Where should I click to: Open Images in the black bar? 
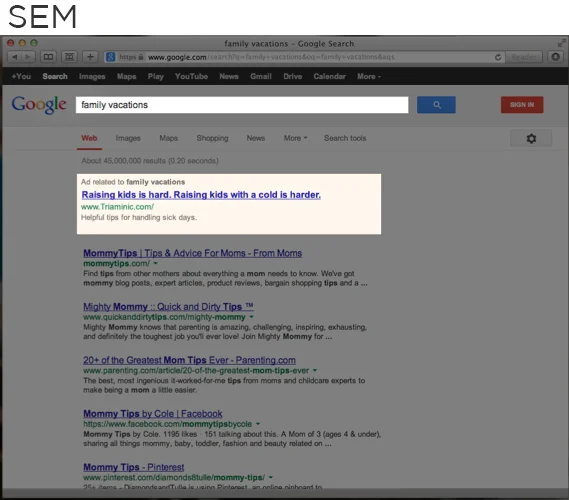point(92,77)
